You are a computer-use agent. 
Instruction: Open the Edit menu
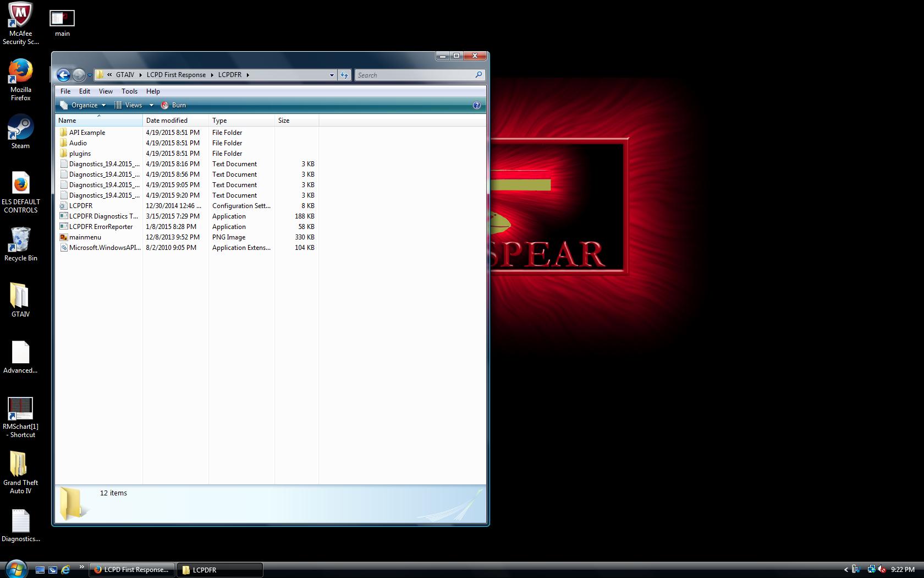coord(84,91)
